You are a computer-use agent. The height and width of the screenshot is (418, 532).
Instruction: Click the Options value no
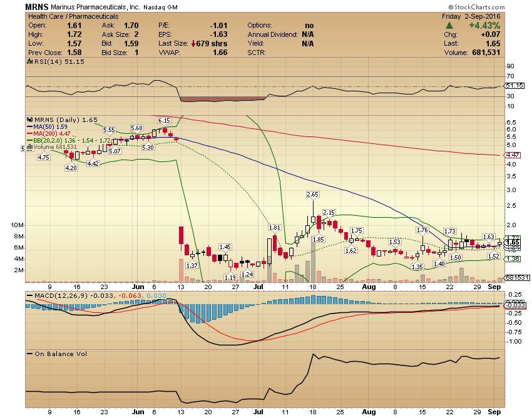309,26
